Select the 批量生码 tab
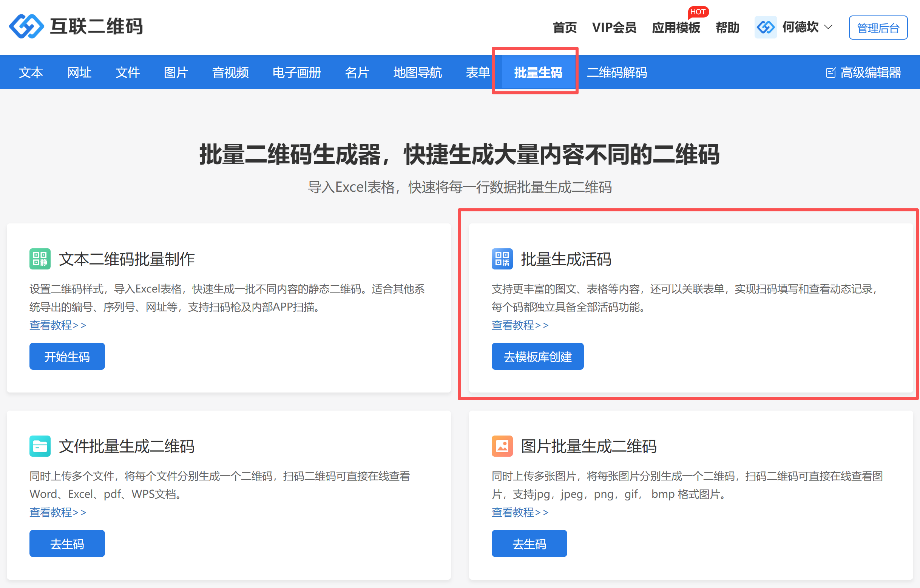 (x=538, y=72)
